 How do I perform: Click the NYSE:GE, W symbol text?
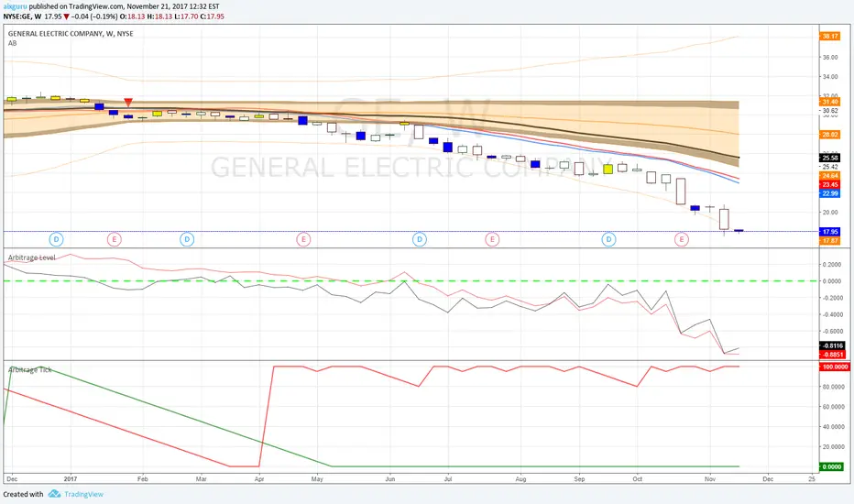pos(22,16)
